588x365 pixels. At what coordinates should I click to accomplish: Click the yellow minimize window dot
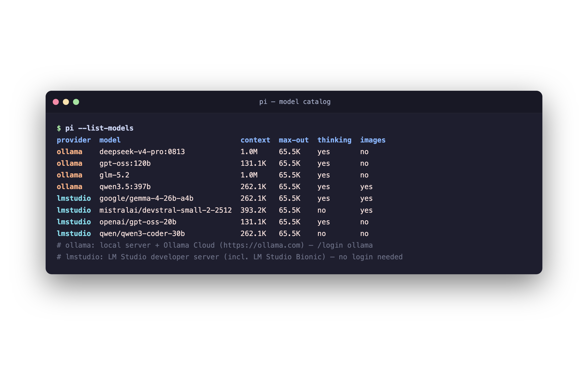(x=66, y=102)
